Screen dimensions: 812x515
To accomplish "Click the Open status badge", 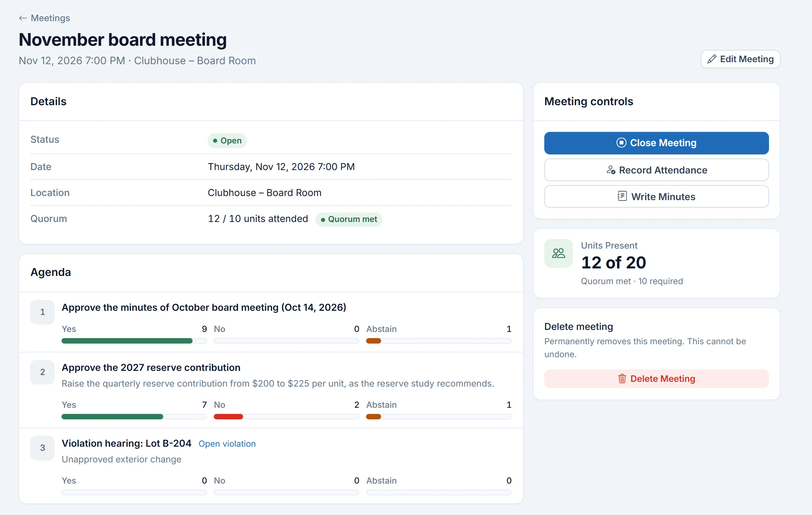I will (227, 141).
